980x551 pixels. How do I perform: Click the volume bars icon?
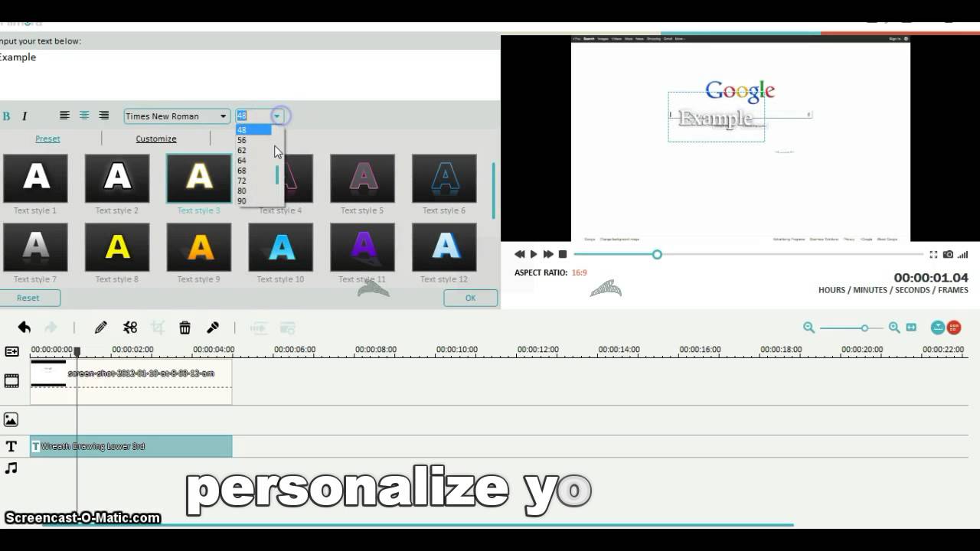click(963, 254)
